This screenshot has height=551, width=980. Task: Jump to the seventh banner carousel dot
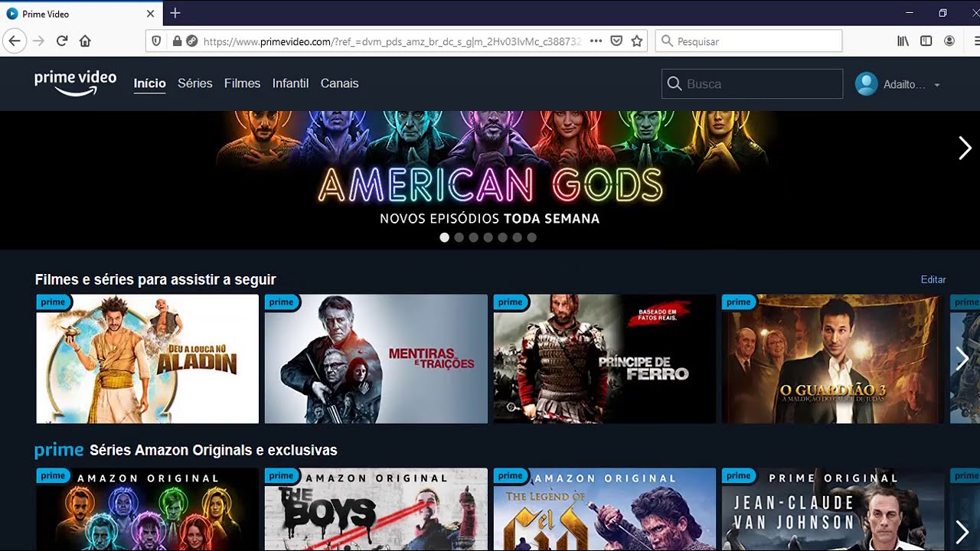(x=531, y=237)
